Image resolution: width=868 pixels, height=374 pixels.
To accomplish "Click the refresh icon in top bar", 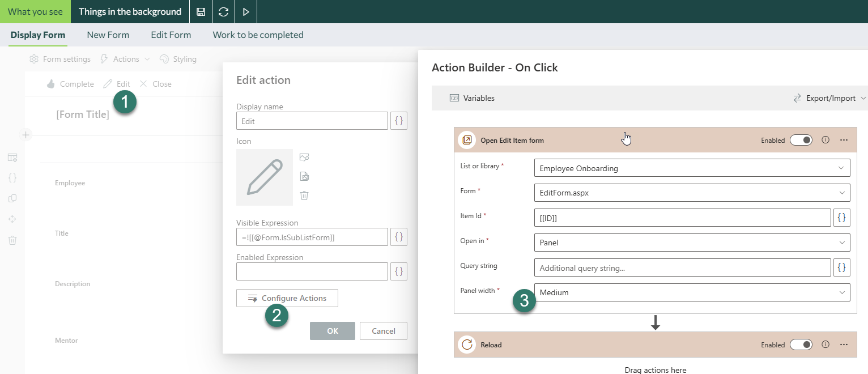I will tap(223, 11).
